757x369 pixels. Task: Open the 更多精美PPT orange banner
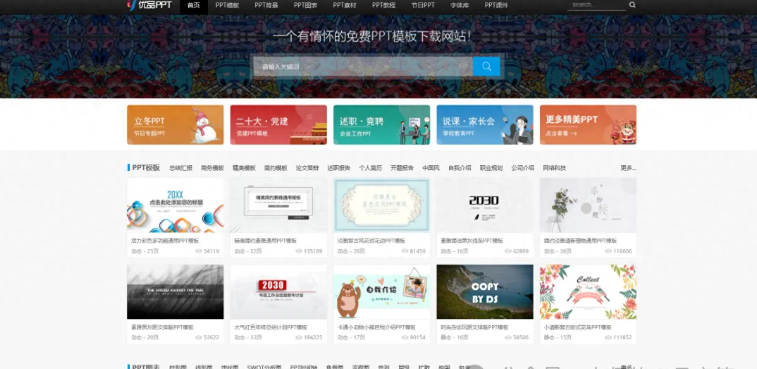click(588, 125)
